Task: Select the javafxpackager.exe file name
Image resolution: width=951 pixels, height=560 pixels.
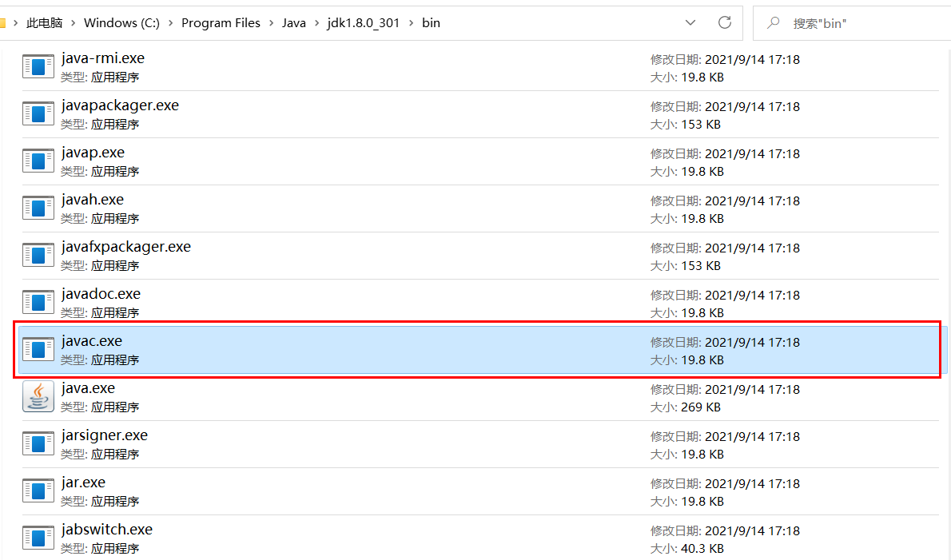Action: pyautogui.click(x=126, y=247)
